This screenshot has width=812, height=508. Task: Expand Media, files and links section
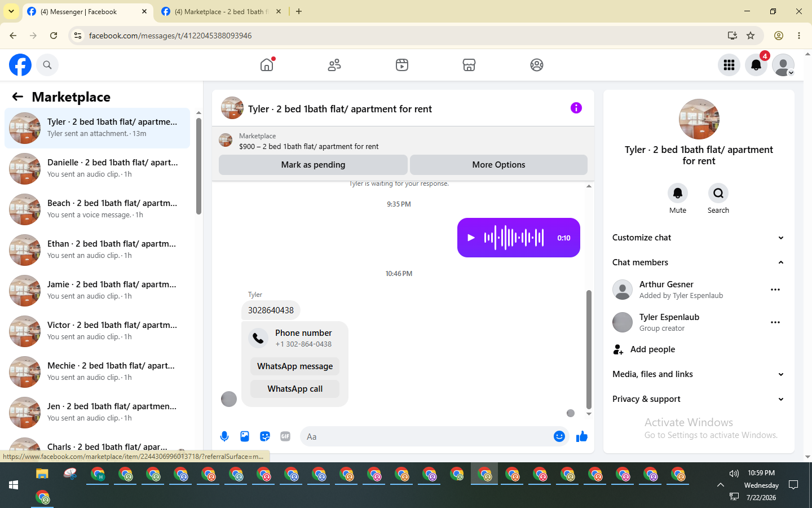(699, 374)
